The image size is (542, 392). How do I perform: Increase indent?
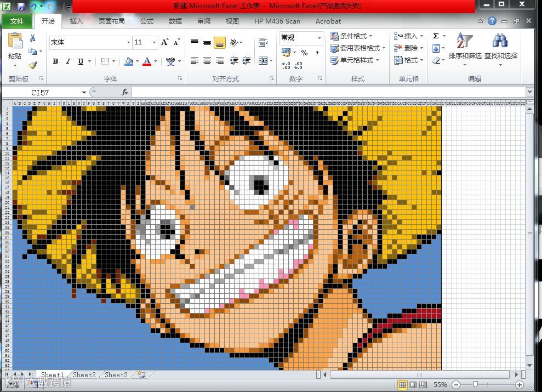click(247, 61)
